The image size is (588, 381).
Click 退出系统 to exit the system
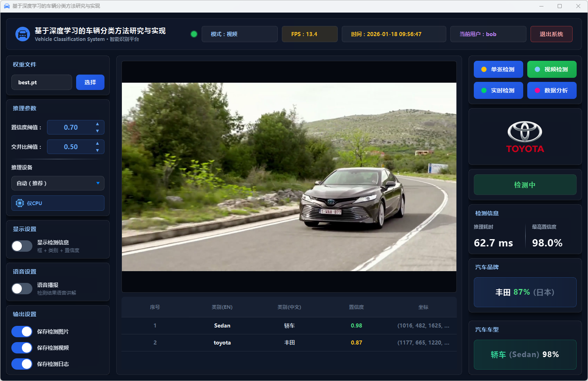coord(552,34)
